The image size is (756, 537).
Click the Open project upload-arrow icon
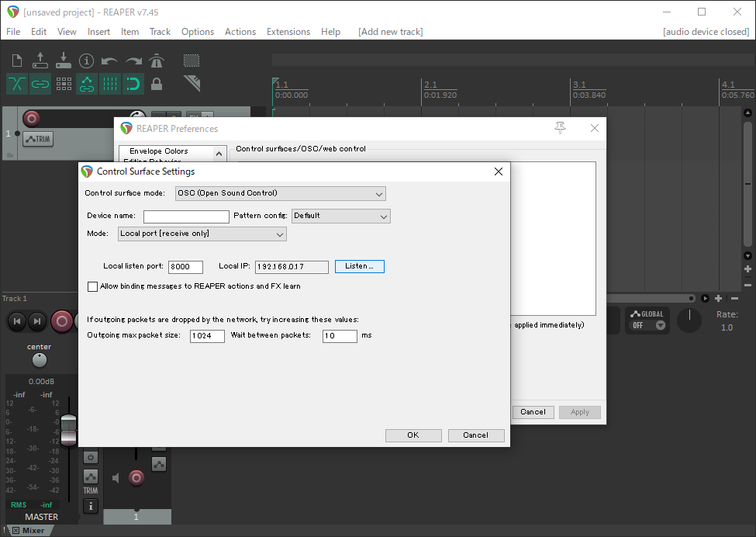(x=40, y=61)
